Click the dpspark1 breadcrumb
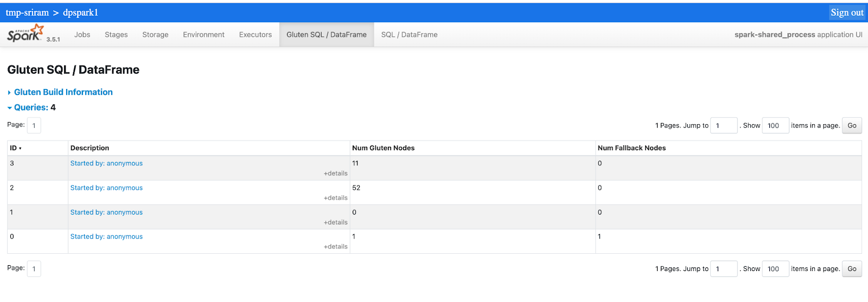This screenshot has height=302, width=868. (80, 12)
